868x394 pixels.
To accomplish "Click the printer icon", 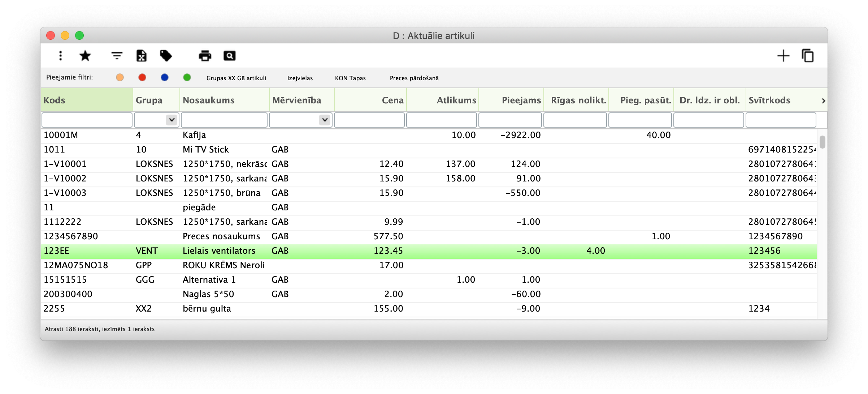I will (x=205, y=56).
